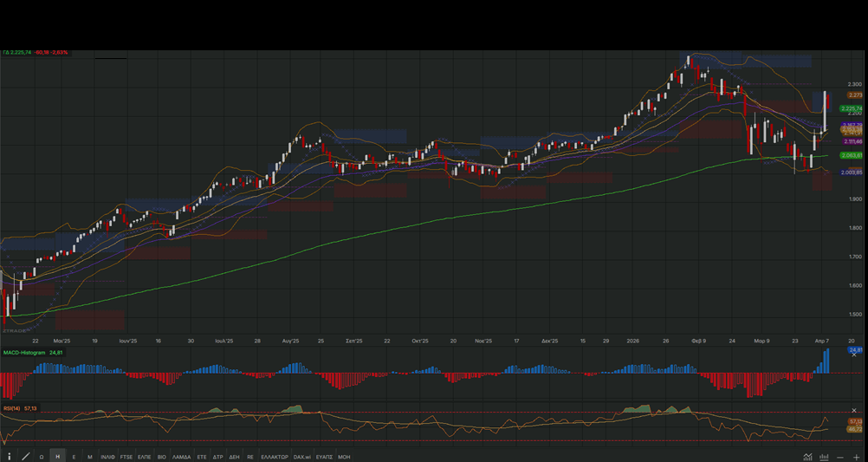Screen dimensions: 868x462
Task: Click the 46,72 RSI average tag
Action: click(x=855, y=429)
